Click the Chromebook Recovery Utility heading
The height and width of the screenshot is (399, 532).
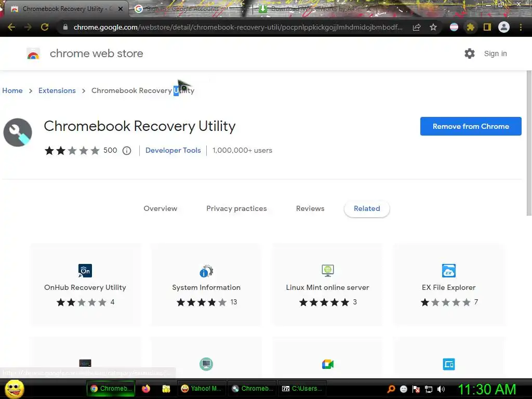(x=139, y=126)
